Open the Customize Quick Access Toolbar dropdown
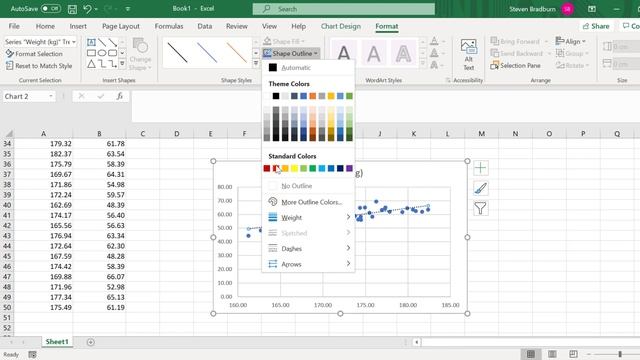 click(128, 9)
